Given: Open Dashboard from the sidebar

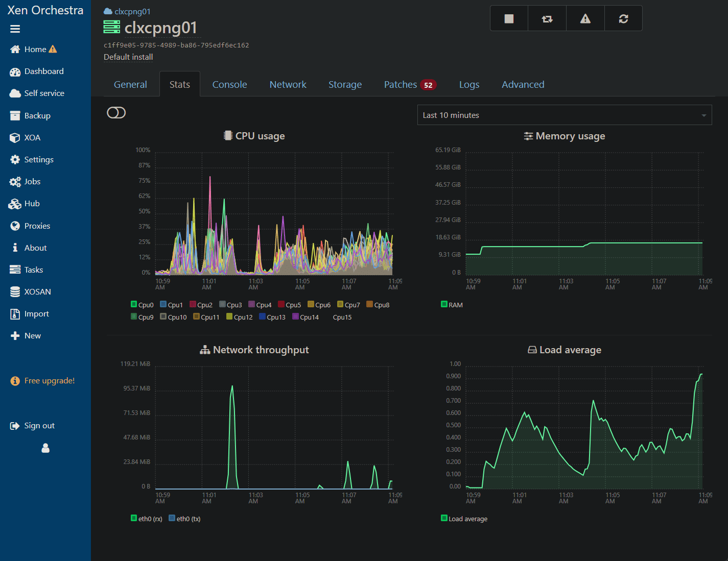Looking at the screenshot, I should point(44,71).
